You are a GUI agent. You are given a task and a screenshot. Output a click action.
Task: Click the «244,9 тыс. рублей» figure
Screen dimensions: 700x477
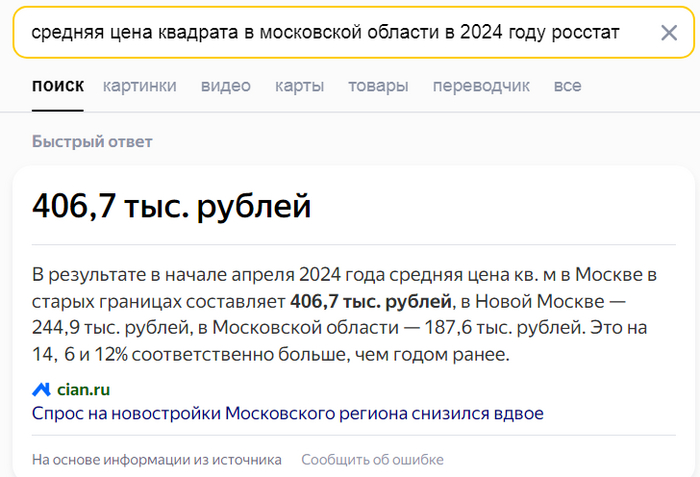[98, 327]
